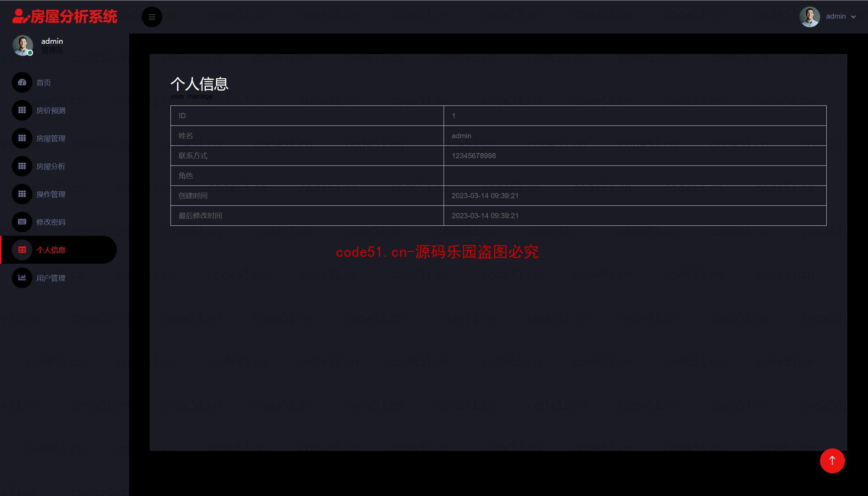Click 修改密码 sidebar icon
This screenshot has height=496, width=868.
tap(22, 221)
